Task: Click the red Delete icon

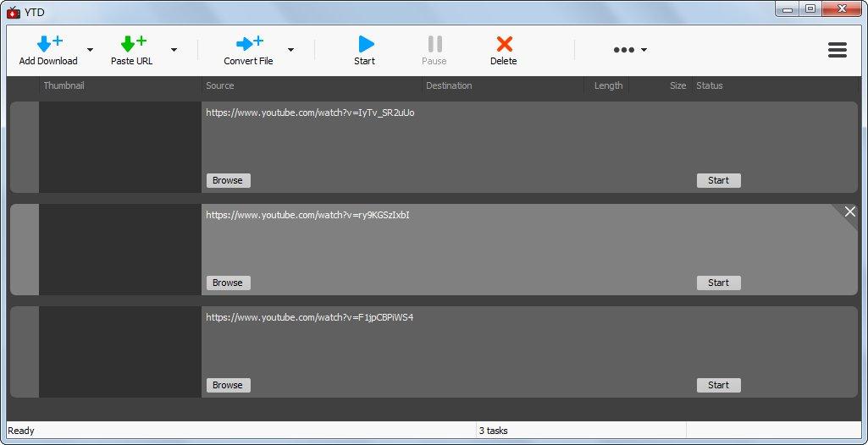Action: tap(505, 44)
